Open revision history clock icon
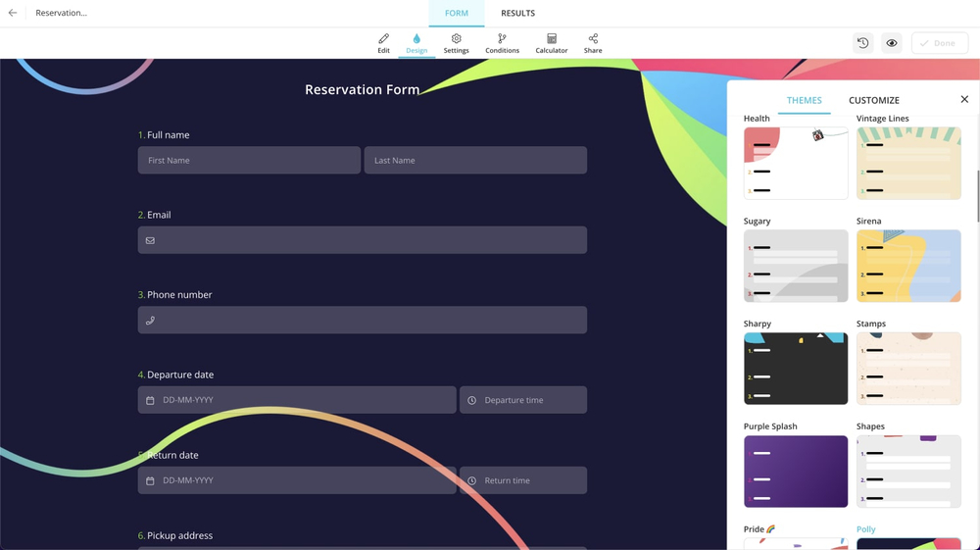The width and height of the screenshot is (980, 550). tap(862, 43)
